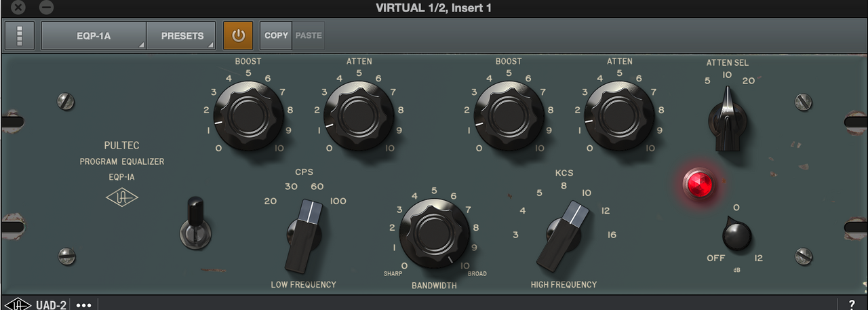This screenshot has width=868, height=310.
Task: Click the high frequency BOOST knob
Action: (509, 115)
